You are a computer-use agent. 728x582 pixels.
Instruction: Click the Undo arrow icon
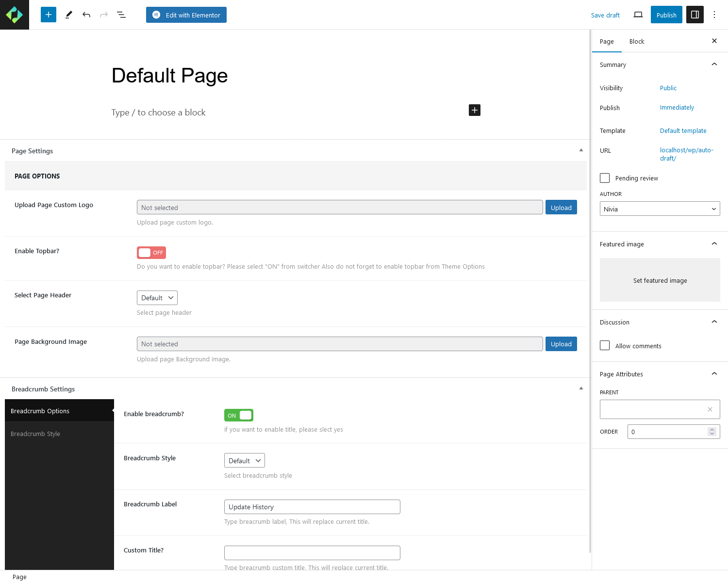pos(86,15)
